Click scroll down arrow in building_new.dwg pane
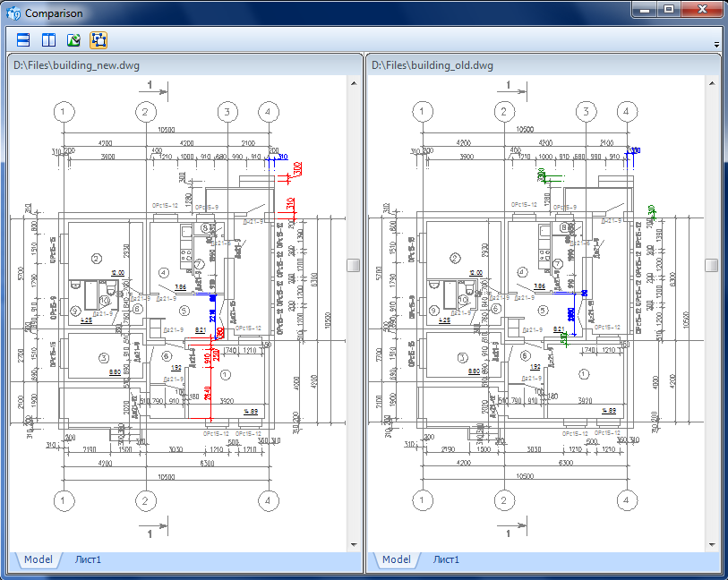Screen dimensions: 728x580 (x=354, y=545)
